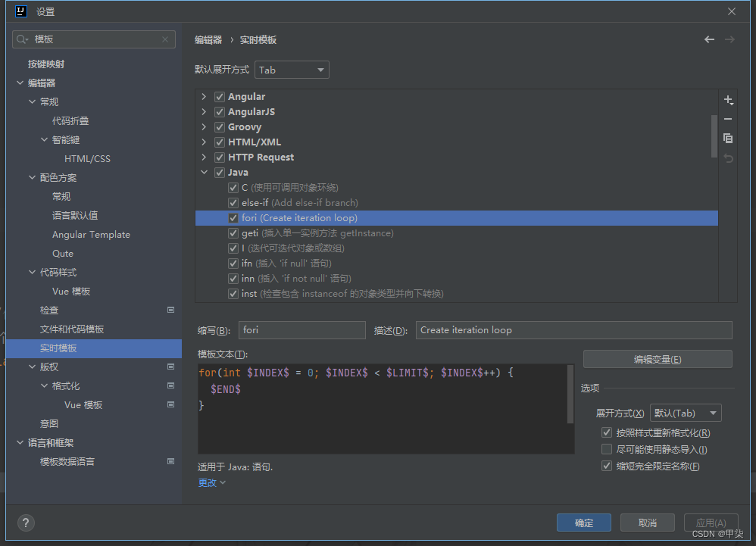Navigate back using the left arrow

coord(709,39)
